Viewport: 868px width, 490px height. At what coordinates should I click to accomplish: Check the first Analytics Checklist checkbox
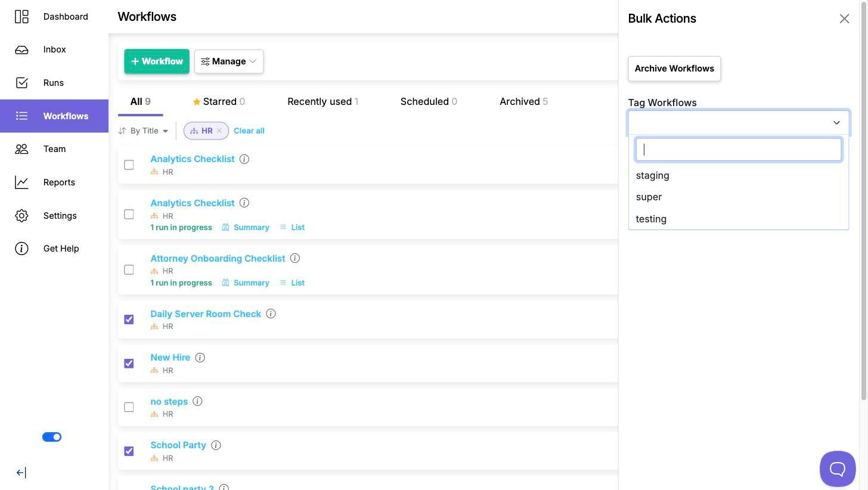click(x=129, y=165)
